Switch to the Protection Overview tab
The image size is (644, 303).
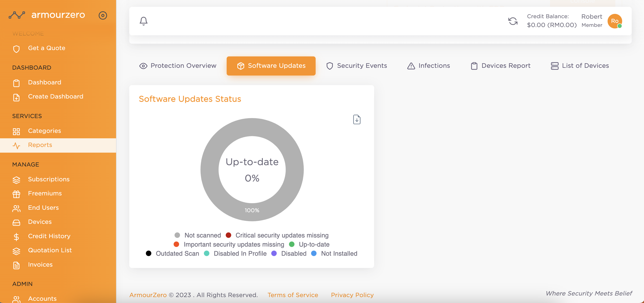tap(178, 66)
